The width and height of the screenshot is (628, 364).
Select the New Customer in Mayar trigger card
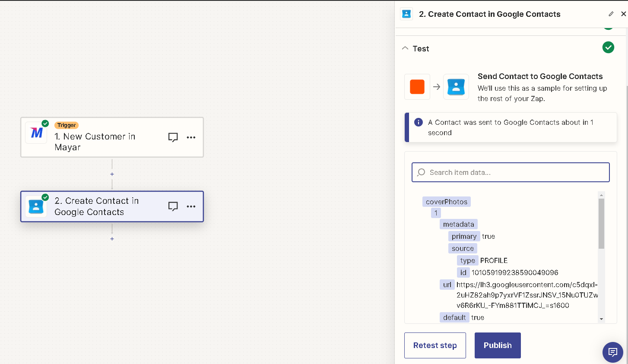click(112, 137)
